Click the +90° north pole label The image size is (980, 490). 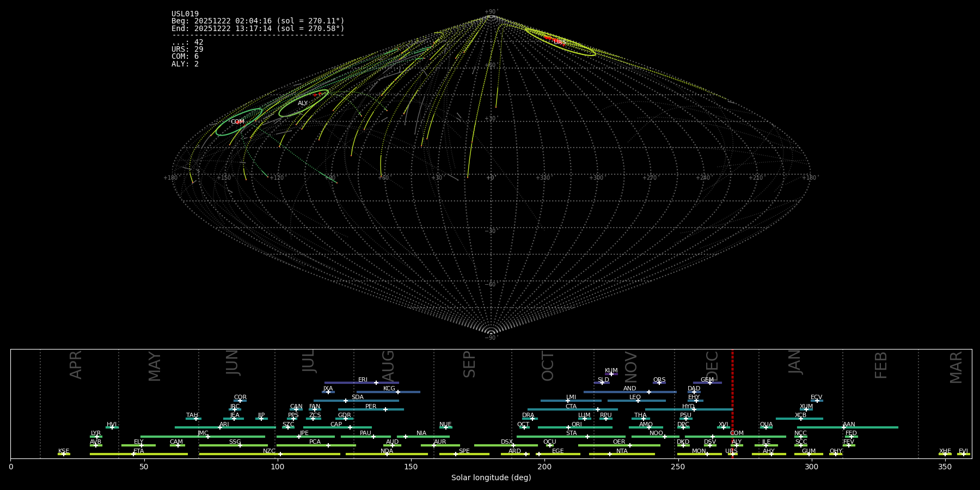491,12
